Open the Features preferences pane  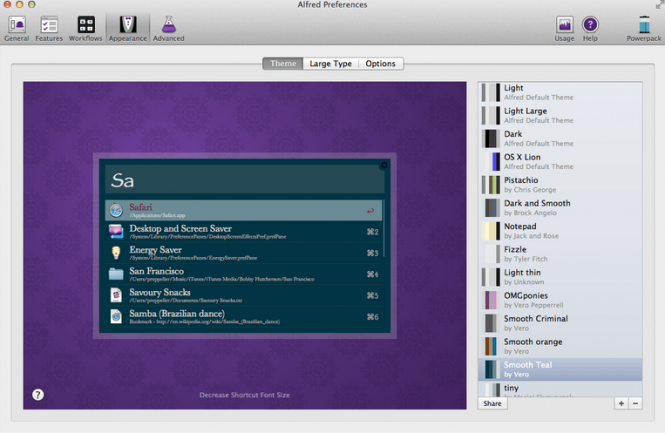pyautogui.click(x=49, y=29)
